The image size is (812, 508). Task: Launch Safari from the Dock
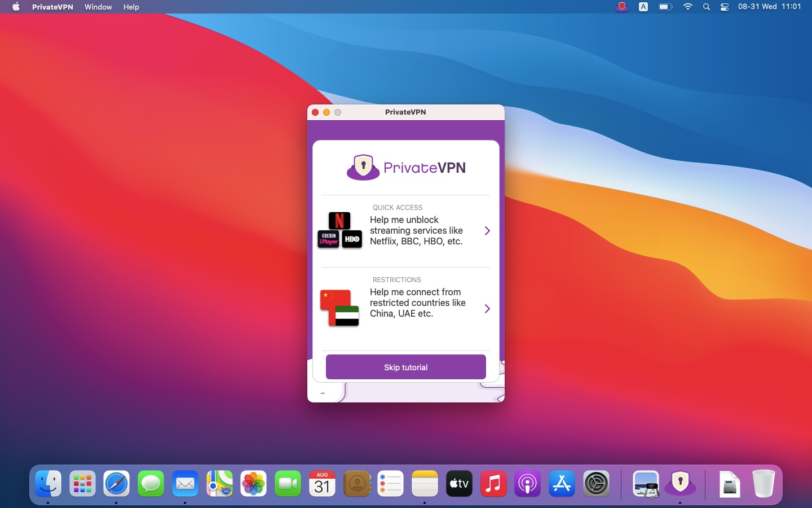[x=116, y=484]
